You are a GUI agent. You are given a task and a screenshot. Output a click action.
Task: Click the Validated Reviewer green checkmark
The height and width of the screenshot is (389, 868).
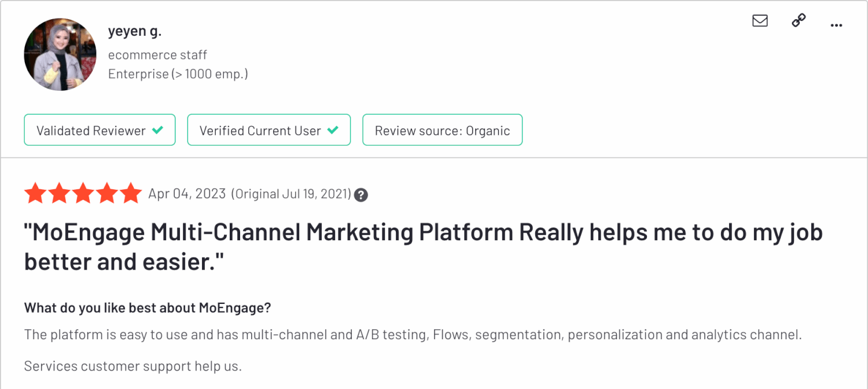[157, 130]
